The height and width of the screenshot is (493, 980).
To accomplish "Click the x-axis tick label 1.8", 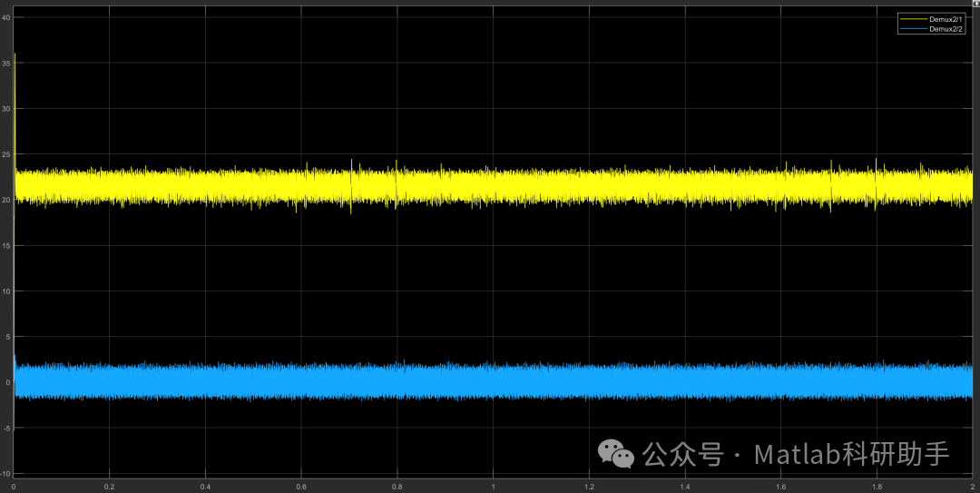I will point(877,487).
